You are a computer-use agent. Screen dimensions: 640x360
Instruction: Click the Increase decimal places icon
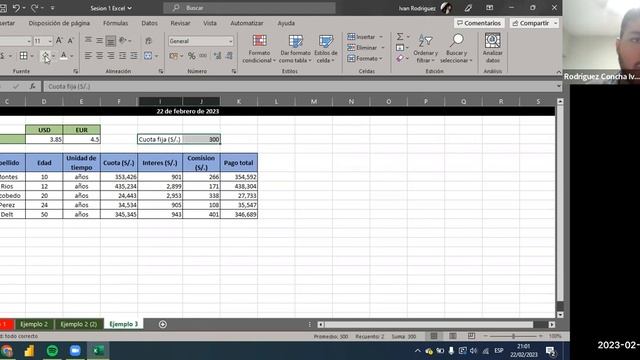point(217,56)
